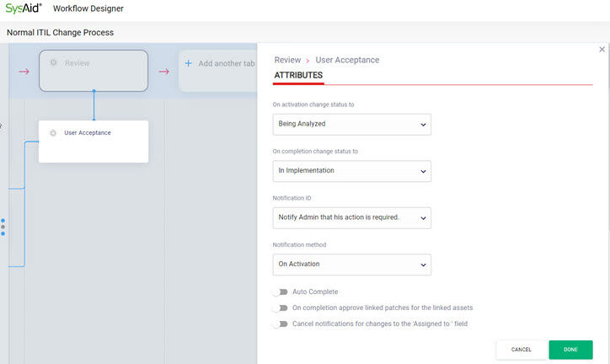The width and height of the screenshot is (610, 364).
Task: Toggle the Auto Complete switch
Action: pos(280,292)
